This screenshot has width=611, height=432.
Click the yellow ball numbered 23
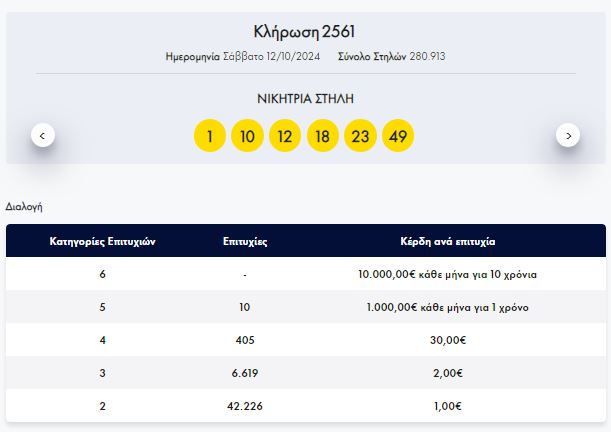[360, 136]
